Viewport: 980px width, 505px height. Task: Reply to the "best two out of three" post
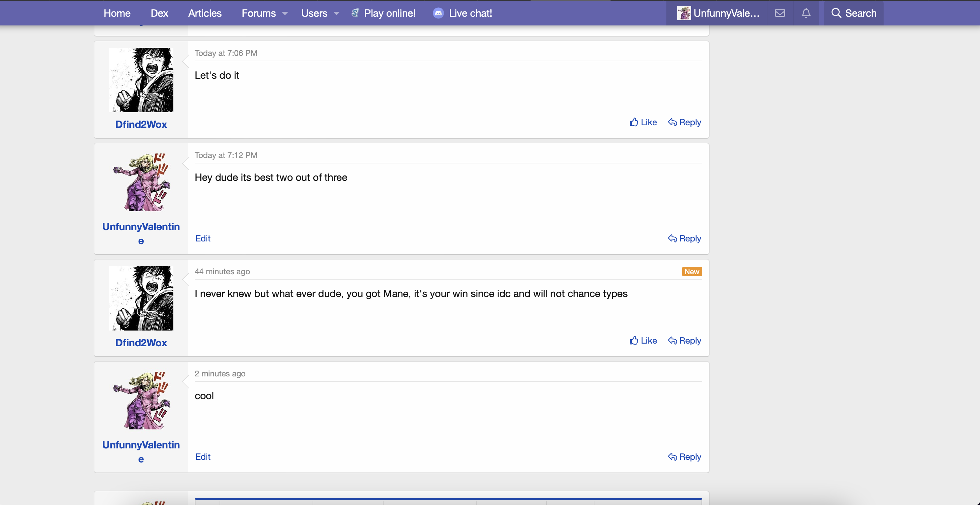coord(684,238)
